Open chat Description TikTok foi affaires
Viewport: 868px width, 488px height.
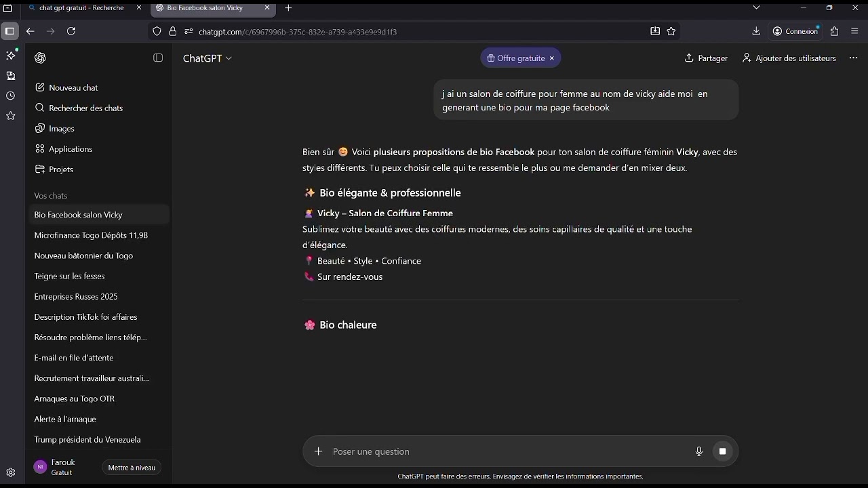[98, 317]
